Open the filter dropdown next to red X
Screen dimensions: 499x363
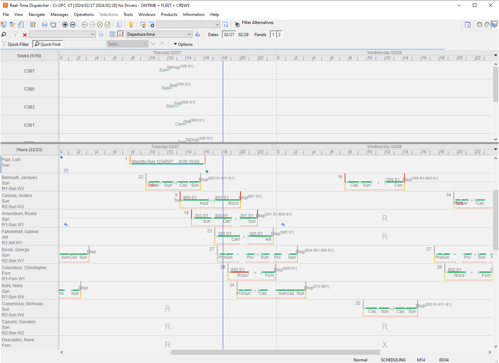tap(62, 34)
